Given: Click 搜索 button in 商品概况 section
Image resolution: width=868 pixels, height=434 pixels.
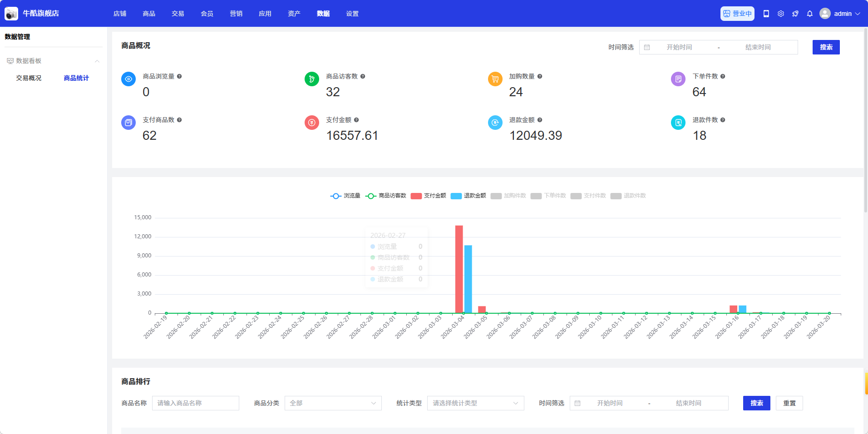Looking at the screenshot, I should click(826, 47).
